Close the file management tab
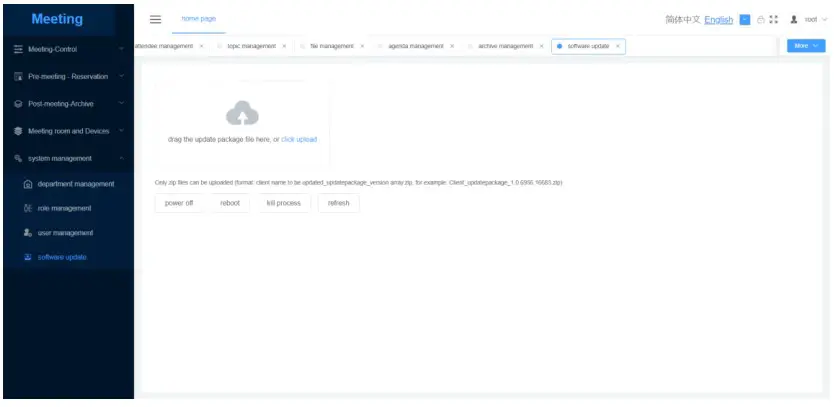Viewport: 834px width, 407px height. [362, 46]
